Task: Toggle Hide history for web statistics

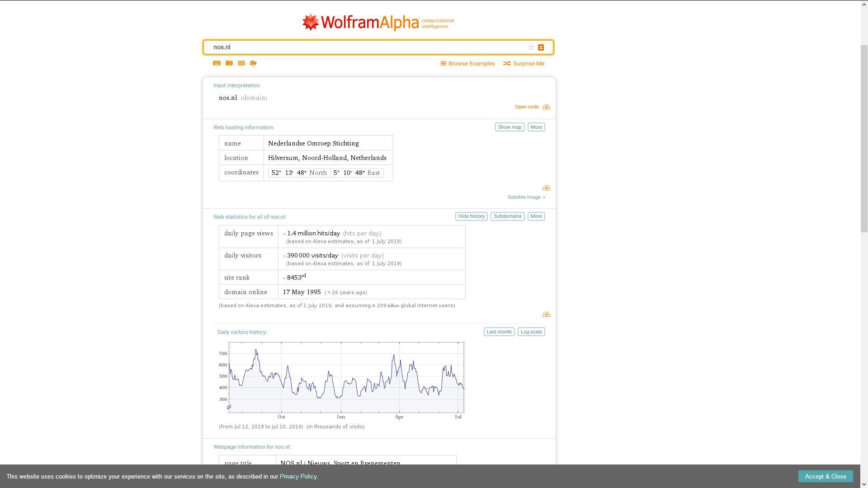Action: tap(471, 216)
